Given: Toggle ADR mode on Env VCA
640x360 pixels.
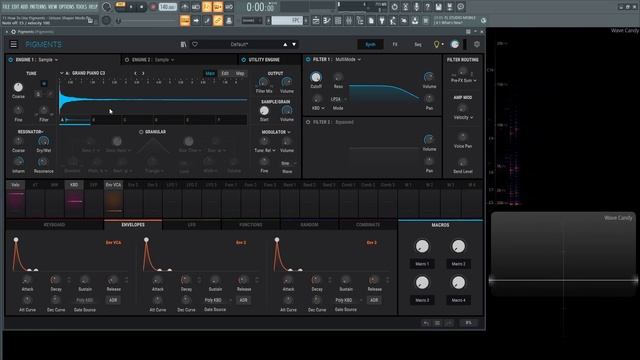Looking at the screenshot, I should click(113, 300).
